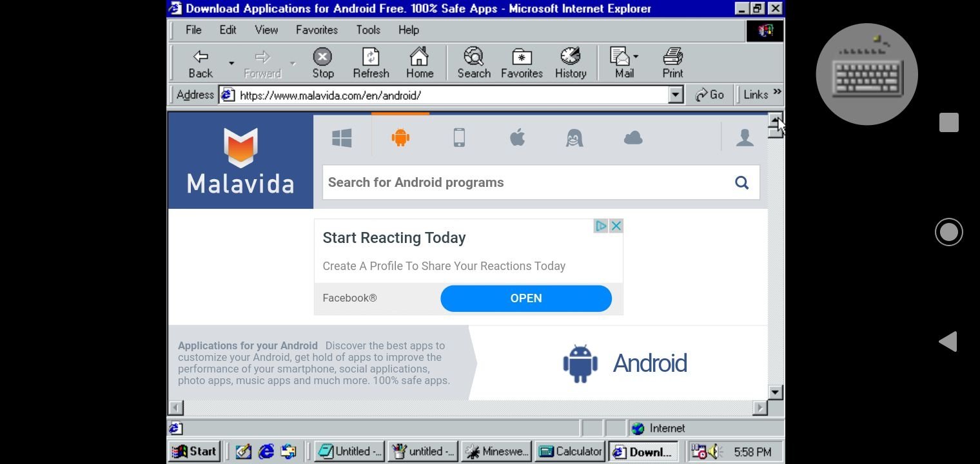Stop the page from loading
The height and width of the screenshot is (464, 980).
(322, 64)
